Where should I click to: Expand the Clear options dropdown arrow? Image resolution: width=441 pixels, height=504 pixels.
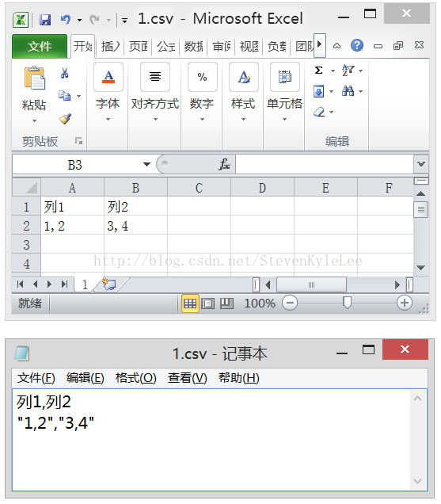click(x=332, y=113)
